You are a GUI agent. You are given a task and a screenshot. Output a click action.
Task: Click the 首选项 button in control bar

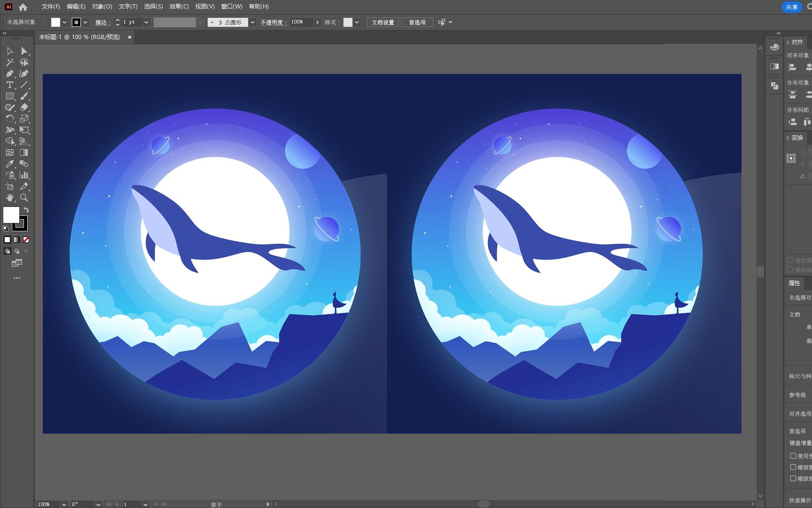pyautogui.click(x=417, y=22)
